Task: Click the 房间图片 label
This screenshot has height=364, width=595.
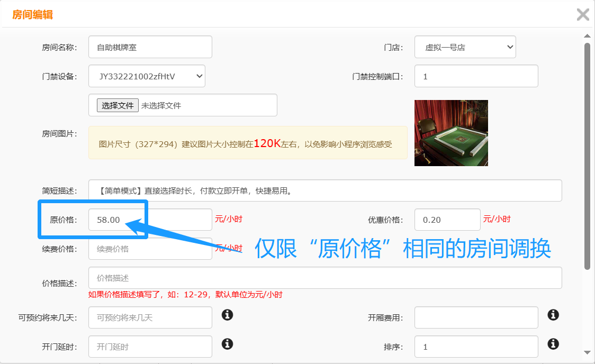Action: pyautogui.click(x=60, y=133)
